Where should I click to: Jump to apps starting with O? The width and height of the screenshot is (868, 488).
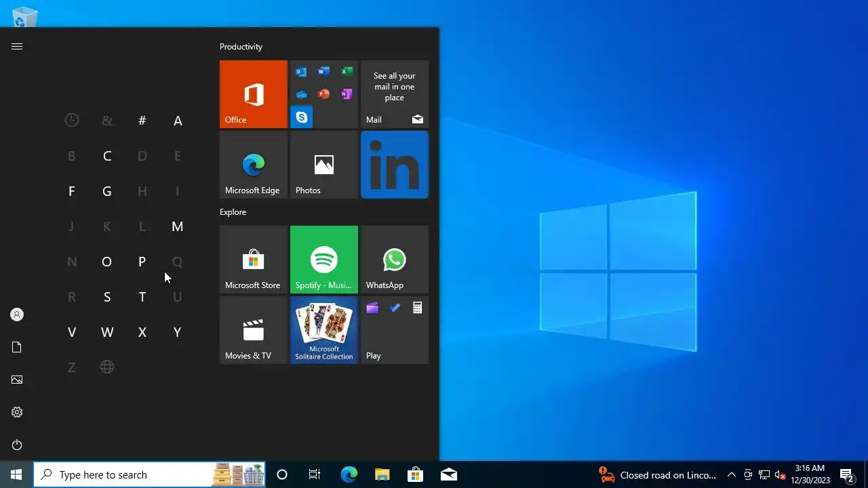pos(106,262)
